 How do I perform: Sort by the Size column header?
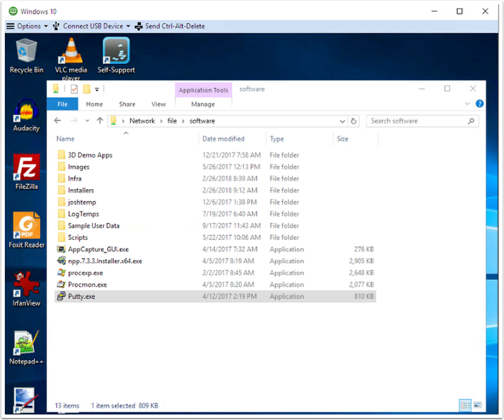(343, 139)
